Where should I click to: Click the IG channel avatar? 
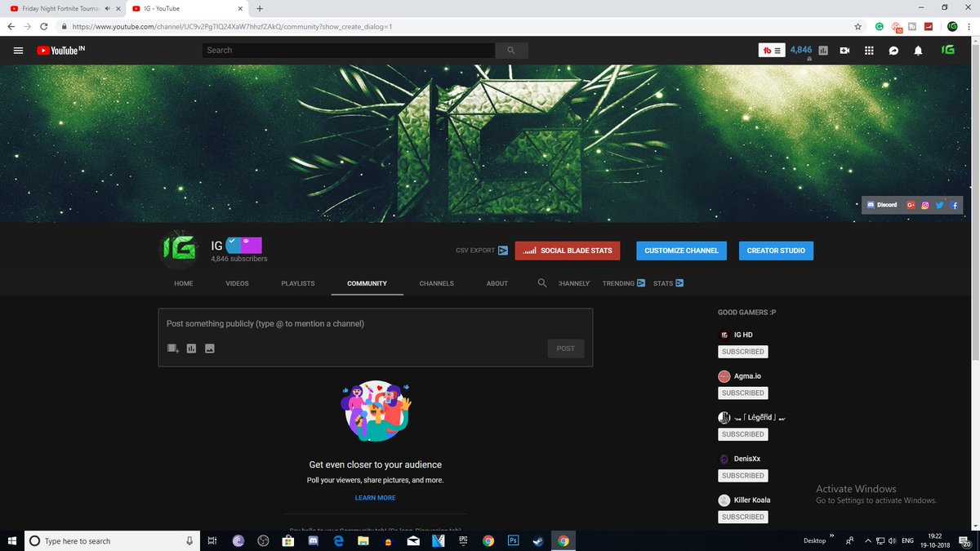(x=178, y=251)
